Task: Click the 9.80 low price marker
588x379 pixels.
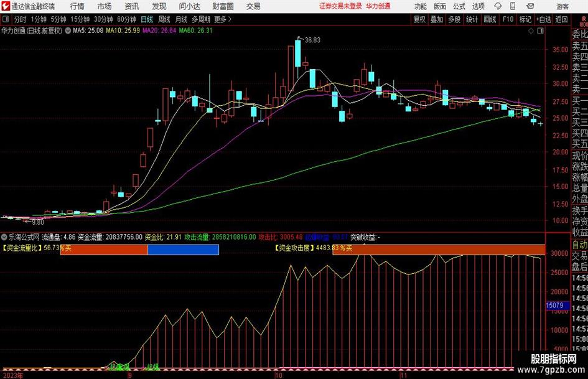Action: click(38, 222)
